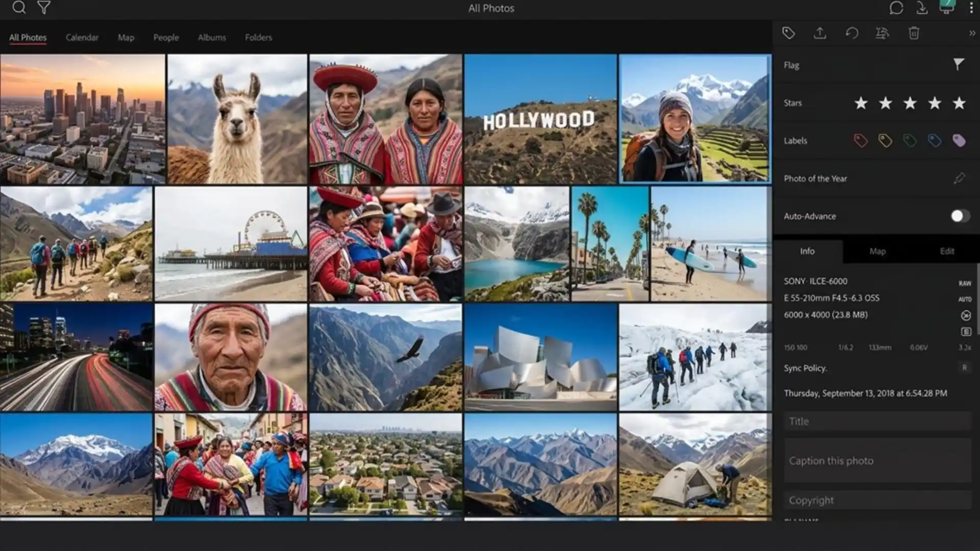Click the Caption this photo field

(877, 461)
